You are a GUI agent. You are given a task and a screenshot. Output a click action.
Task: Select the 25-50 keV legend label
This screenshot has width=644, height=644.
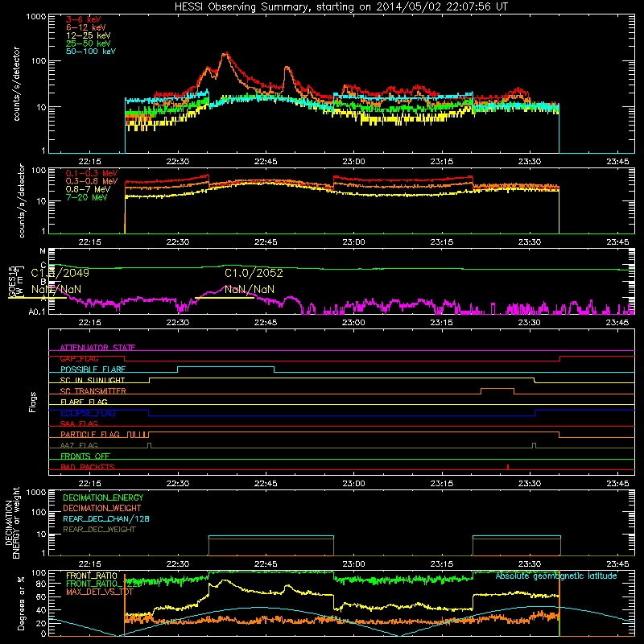pyautogui.click(x=89, y=43)
